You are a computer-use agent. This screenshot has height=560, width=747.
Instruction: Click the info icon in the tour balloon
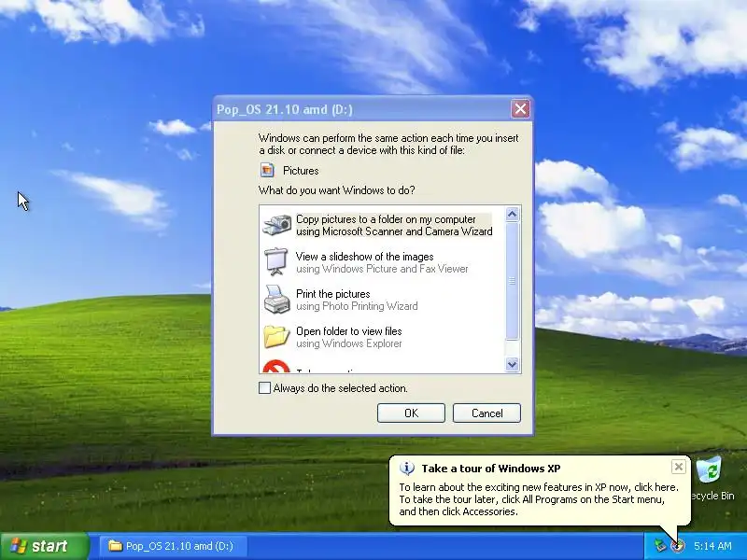(406, 469)
